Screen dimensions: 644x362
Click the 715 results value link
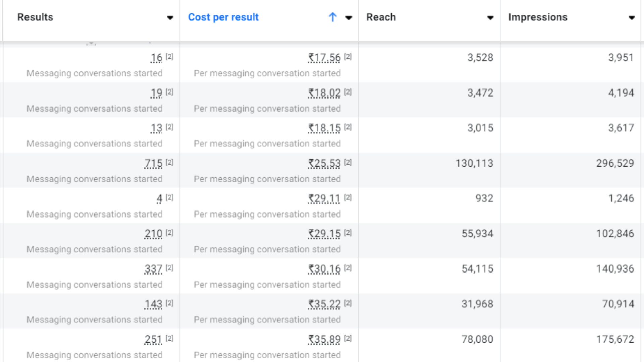153,163
